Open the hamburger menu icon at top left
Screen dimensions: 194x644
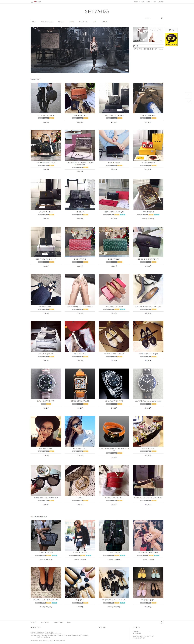click(x=32, y=2)
